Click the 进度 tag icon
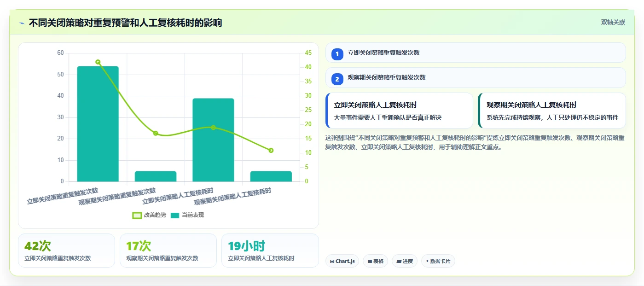Screen dimensions: 644x286 click(x=399, y=261)
